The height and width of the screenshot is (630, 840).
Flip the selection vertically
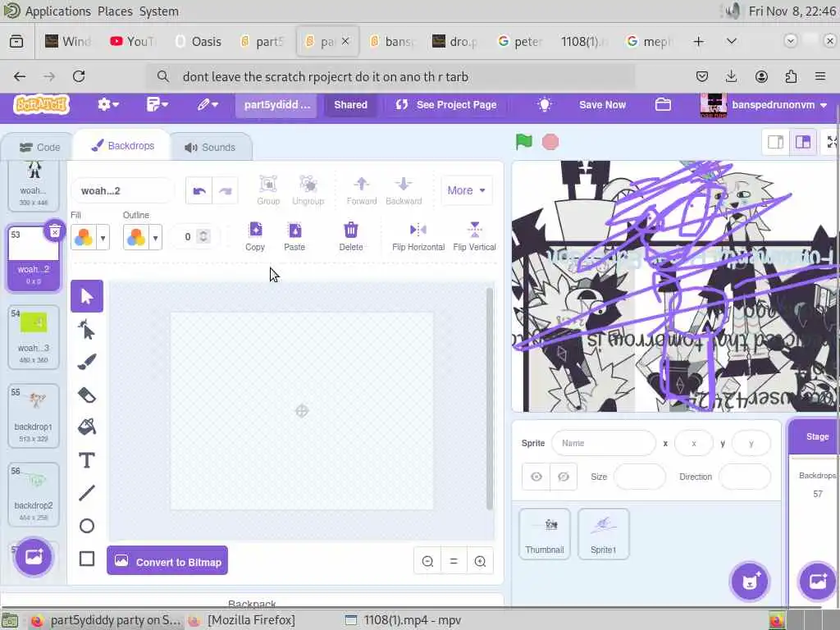click(x=475, y=236)
